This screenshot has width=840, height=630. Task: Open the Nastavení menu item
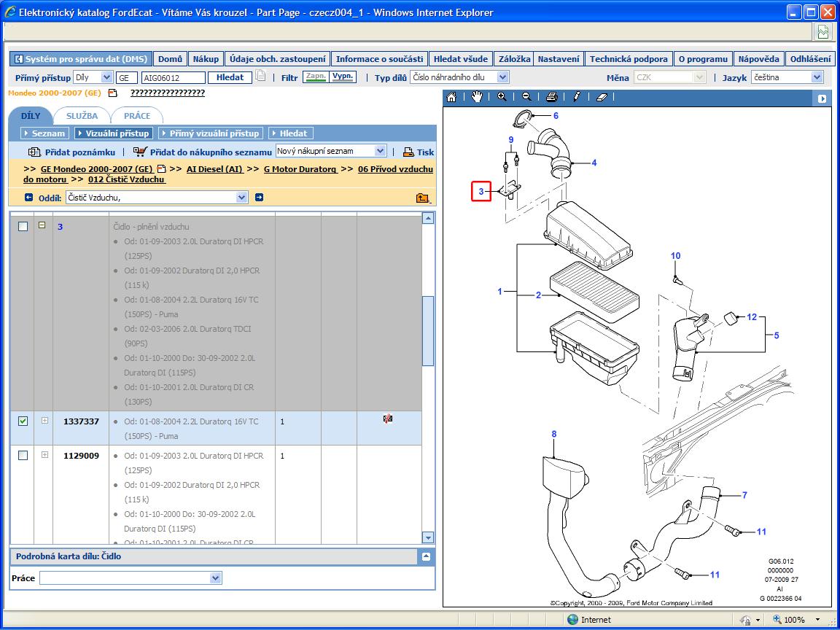click(x=559, y=59)
